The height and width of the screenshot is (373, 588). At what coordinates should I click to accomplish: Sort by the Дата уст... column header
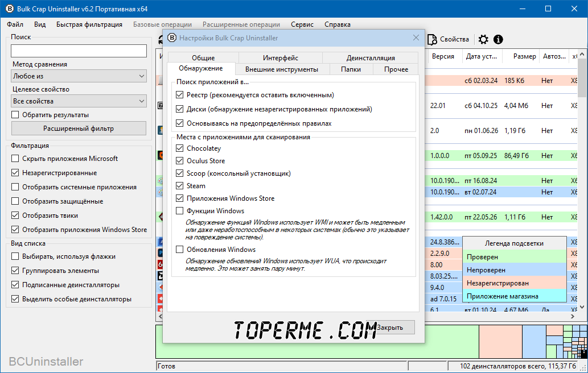point(481,56)
